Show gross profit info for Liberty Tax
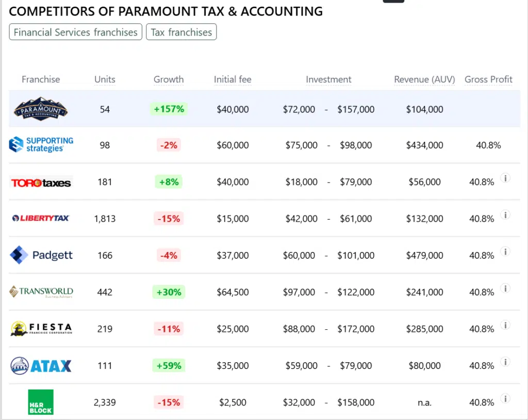 click(506, 215)
